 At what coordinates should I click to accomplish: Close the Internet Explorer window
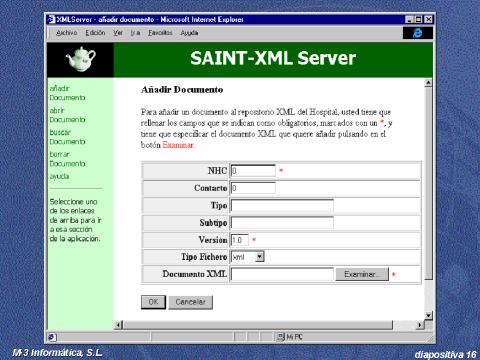[429, 19]
